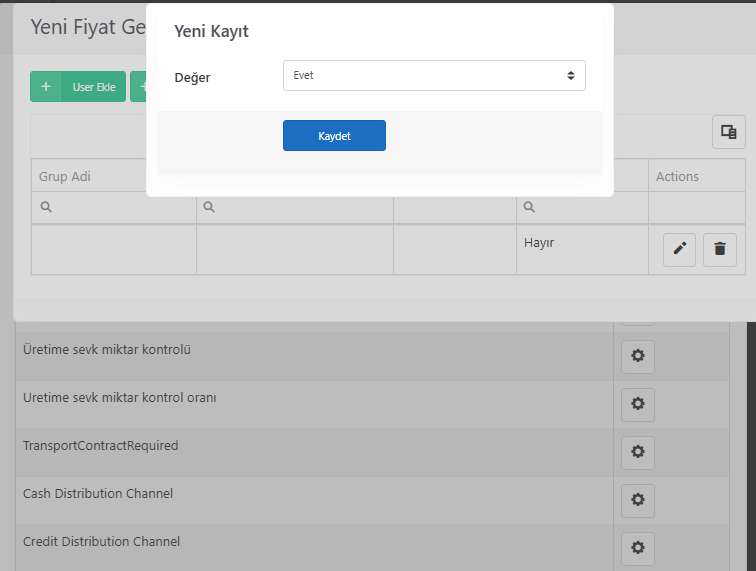Open settings gear for TransportContractRequired
Image resolution: width=756 pixels, height=571 pixels.
pos(638,452)
